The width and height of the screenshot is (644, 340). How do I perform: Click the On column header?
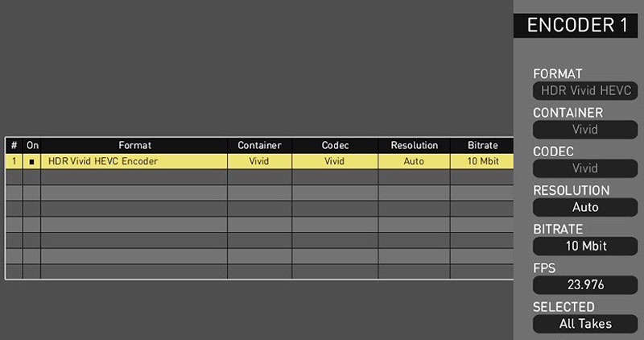click(x=32, y=146)
